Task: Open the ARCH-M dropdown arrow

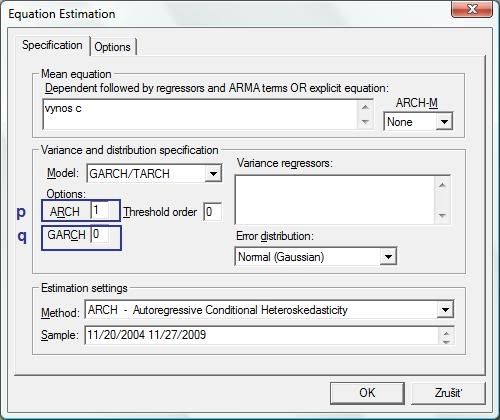Action: tap(444, 122)
